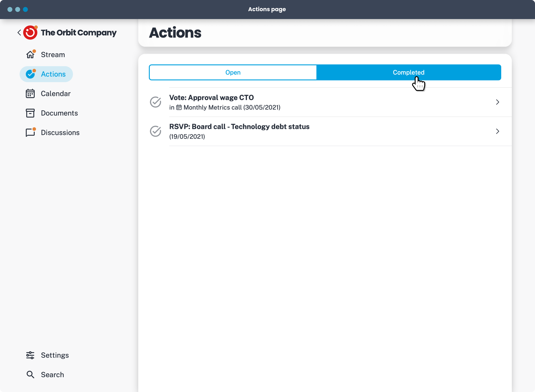This screenshot has width=535, height=392.
Task: Click the Stream home icon
Action: tap(30, 55)
